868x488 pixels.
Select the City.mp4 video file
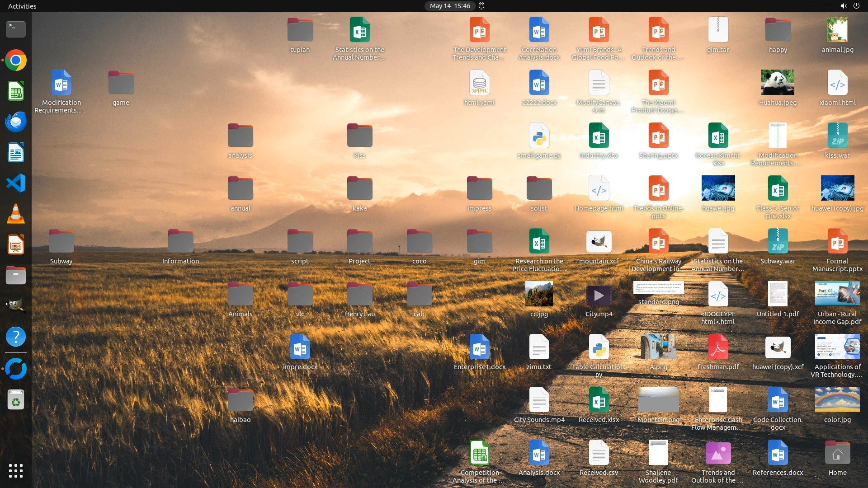tap(599, 296)
